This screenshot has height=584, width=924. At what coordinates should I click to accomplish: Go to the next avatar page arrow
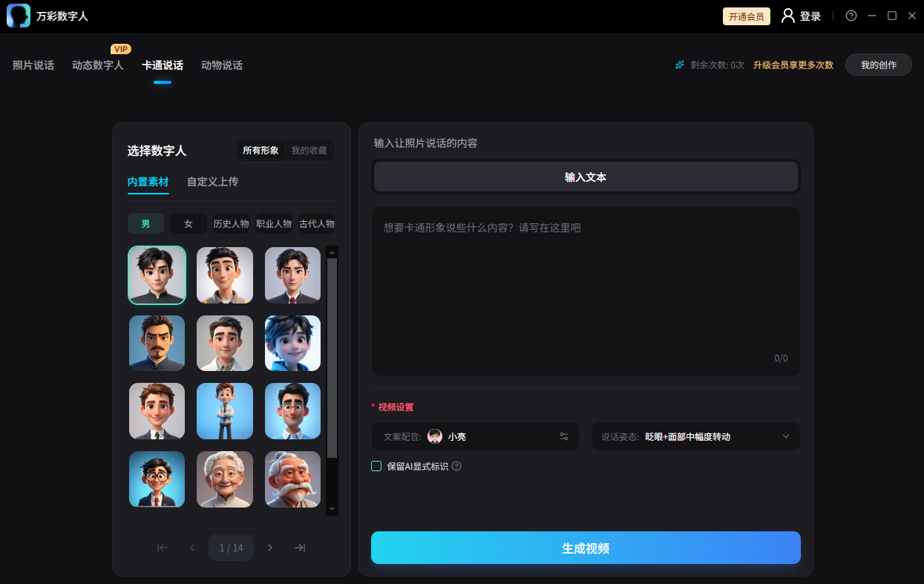click(270, 547)
